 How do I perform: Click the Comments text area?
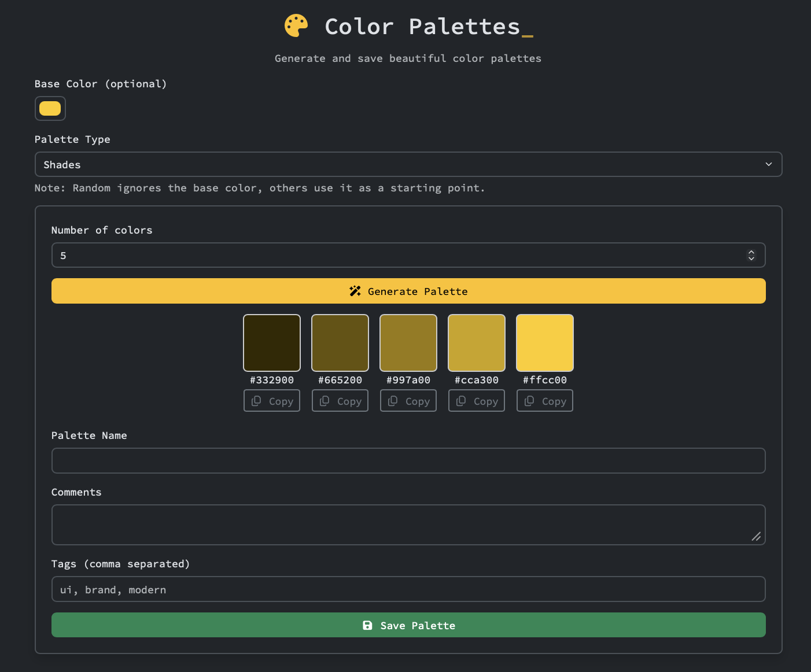tap(408, 525)
